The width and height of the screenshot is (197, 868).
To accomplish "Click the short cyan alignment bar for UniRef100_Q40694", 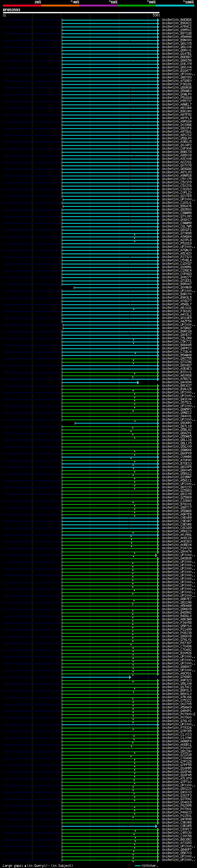I will (x=100, y=382).
